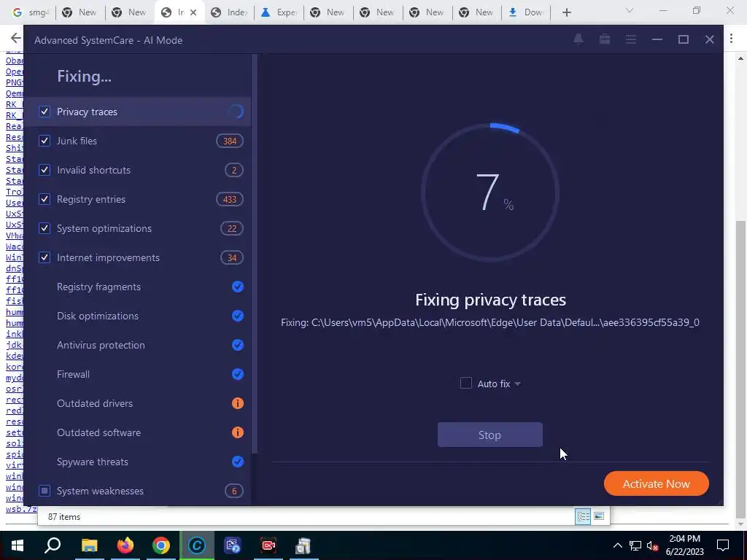The width and height of the screenshot is (747, 560).
Task: Click the Outdated software orange info icon
Action: pos(237,432)
